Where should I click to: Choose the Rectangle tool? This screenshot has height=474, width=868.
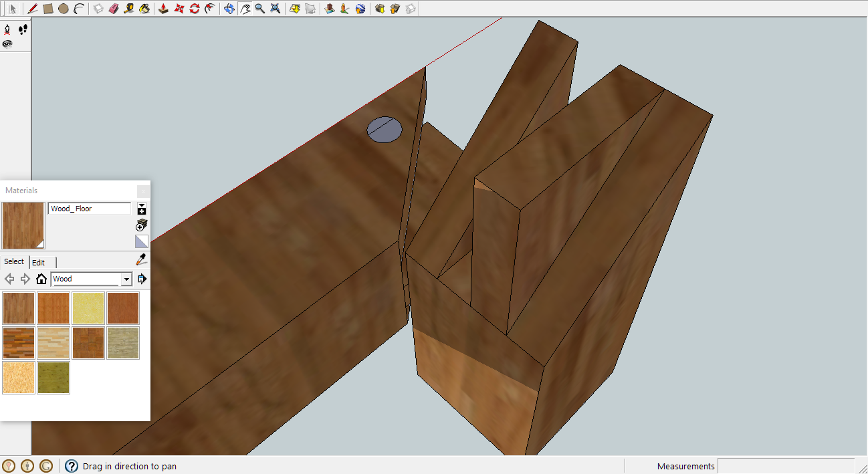[47, 9]
